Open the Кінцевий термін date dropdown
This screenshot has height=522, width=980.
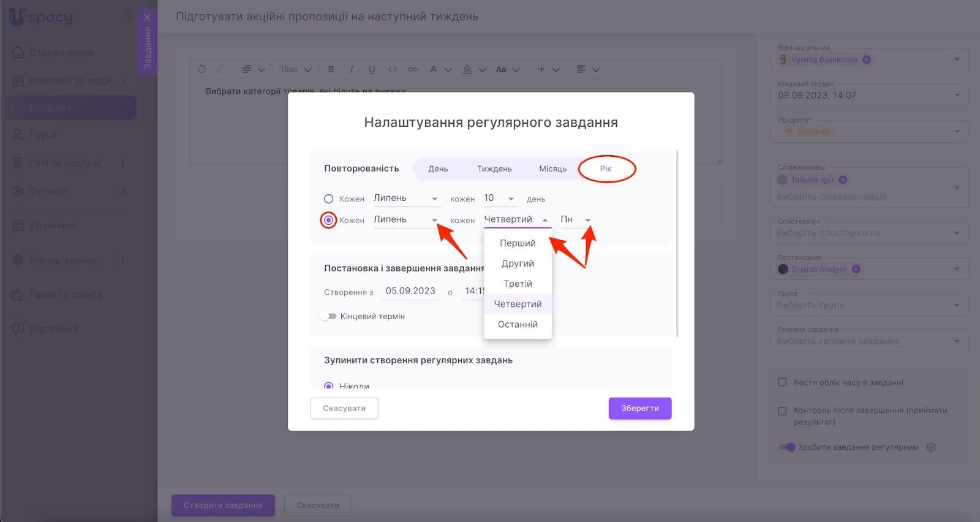coord(957,96)
